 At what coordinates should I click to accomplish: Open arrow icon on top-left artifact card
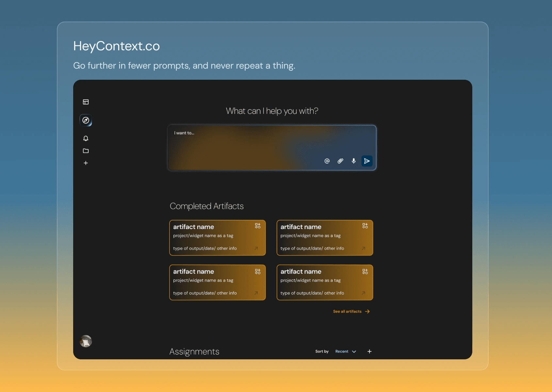[x=256, y=249]
